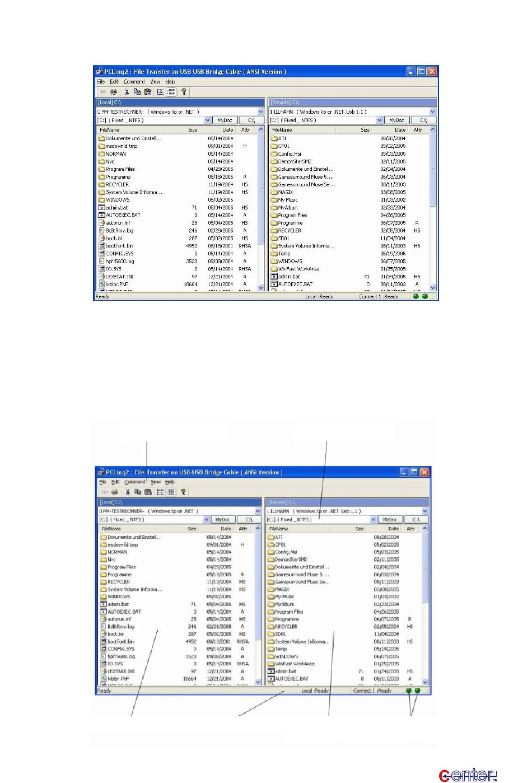Click the Copy icon in lower window toolbar
This screenshot has height=783, width=532.
(138, 492)
